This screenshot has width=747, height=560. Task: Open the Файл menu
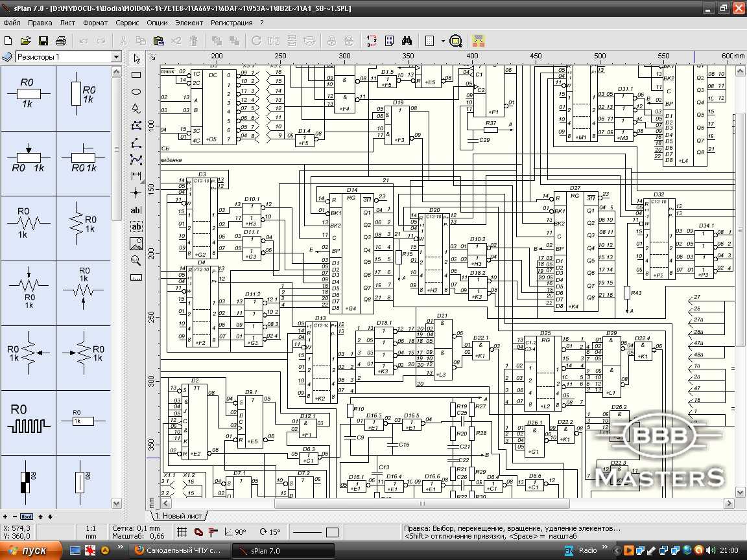point(12,23)
